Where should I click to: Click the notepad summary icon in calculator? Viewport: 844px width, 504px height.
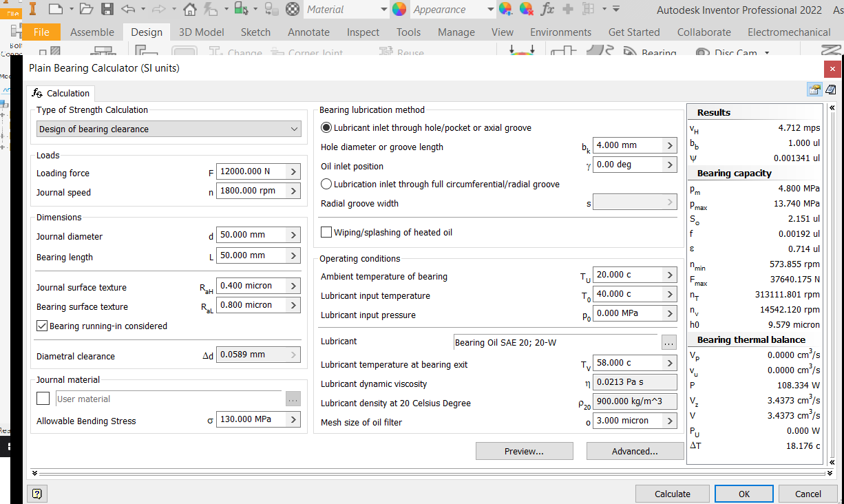(x=830, y=90)
